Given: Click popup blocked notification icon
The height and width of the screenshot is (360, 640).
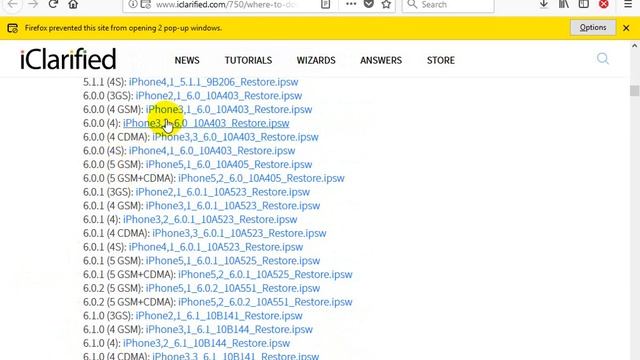Looking at the screenshot, I should (x=12, y=28).
